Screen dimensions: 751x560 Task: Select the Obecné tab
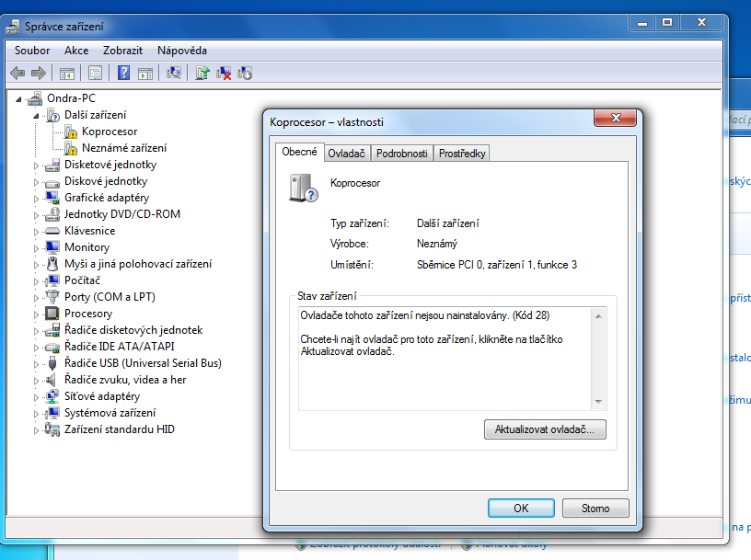[x=299, y=152]
